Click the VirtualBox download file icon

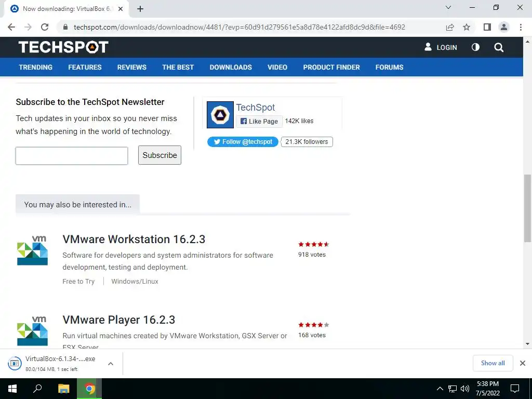point(15,363)
